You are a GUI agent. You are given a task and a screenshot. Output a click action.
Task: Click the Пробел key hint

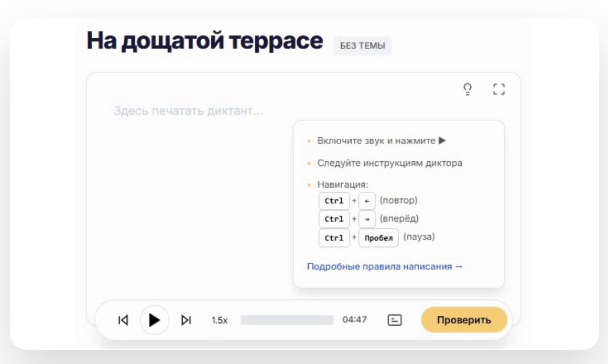(378, 238)
